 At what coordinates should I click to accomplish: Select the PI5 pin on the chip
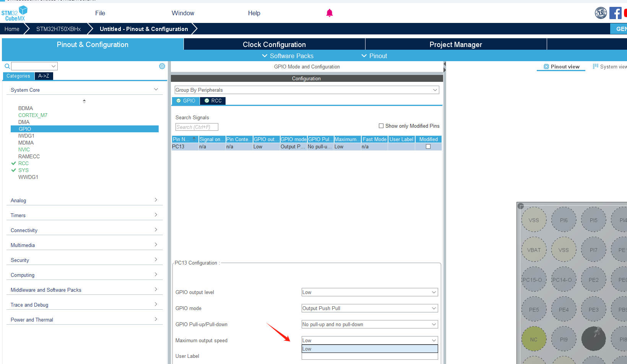point(594,220)
